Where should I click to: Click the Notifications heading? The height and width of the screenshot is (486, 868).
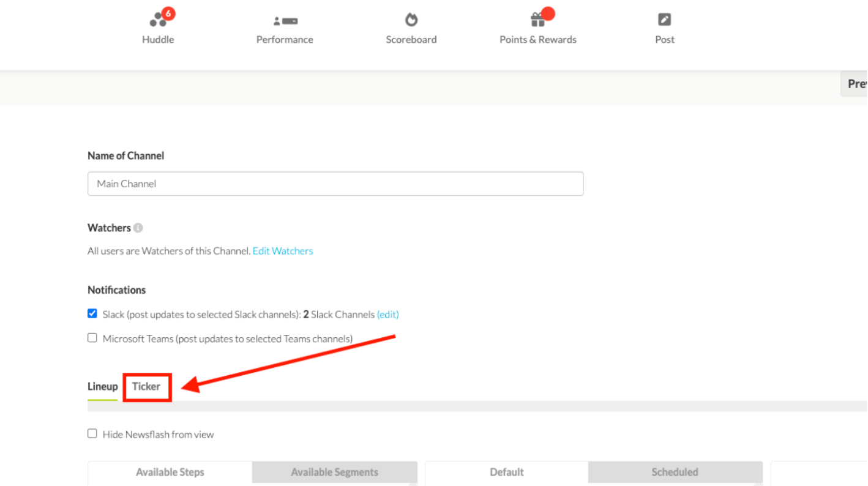point(117,290)
